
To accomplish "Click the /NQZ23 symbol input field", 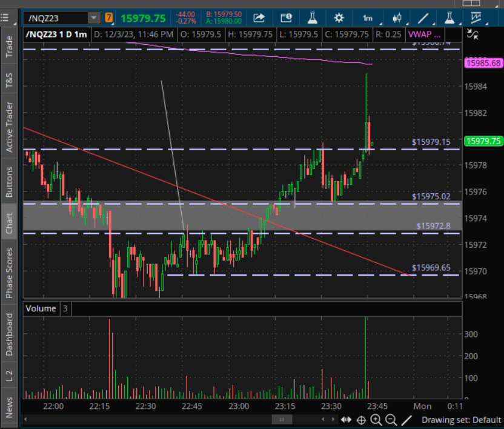I will point(56,18).
